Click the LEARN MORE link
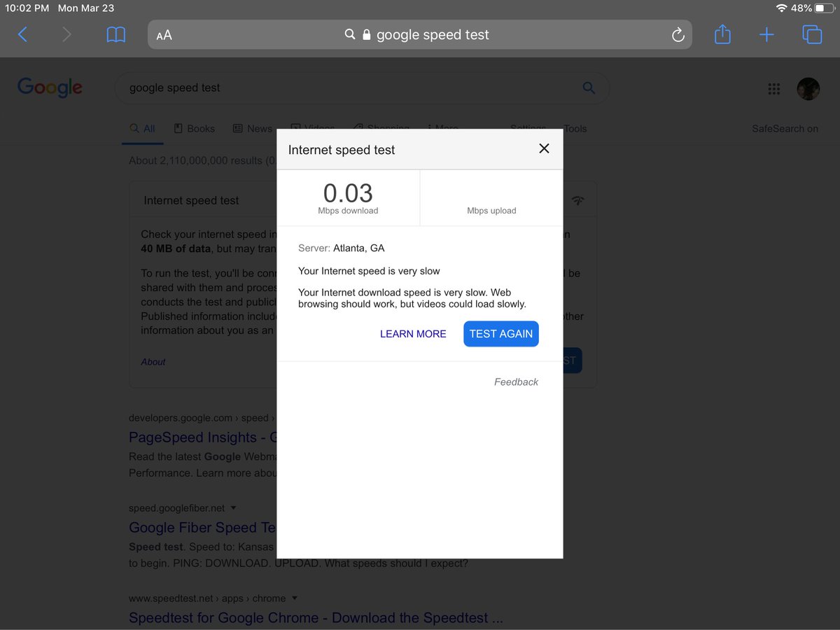Image resolution: width=840 pixels, height=630 pixels. point(413,334)
